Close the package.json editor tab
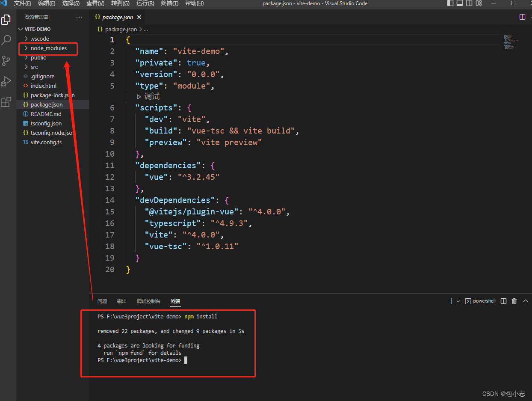Viewport: 532px width, 401px height. tap(139, 18)
